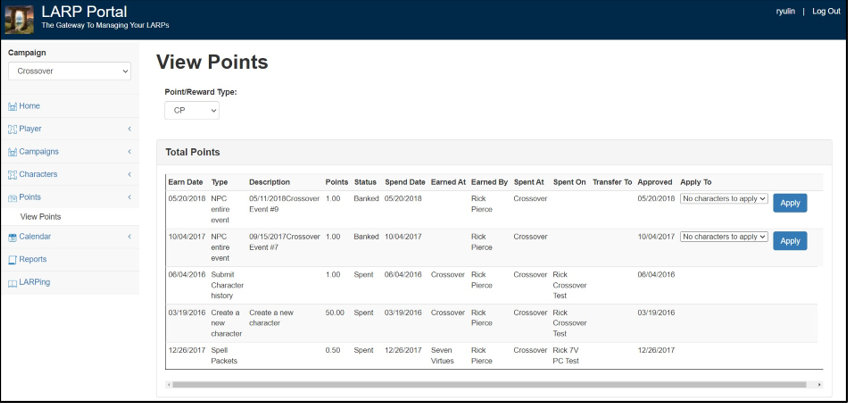Expand the Player menu chevron
Screen dimensions: 850x404
coord(129,129)
